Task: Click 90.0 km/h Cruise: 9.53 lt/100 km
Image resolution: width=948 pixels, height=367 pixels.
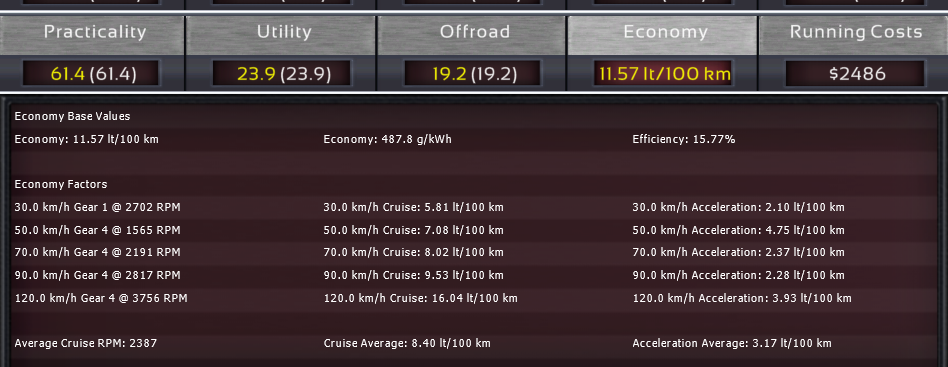Action: [x=414, y=275]
